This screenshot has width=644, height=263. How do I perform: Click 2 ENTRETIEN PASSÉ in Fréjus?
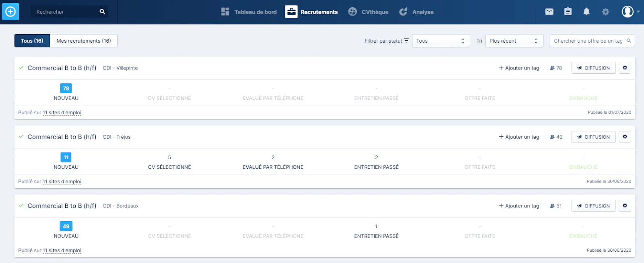click(376, 162)
